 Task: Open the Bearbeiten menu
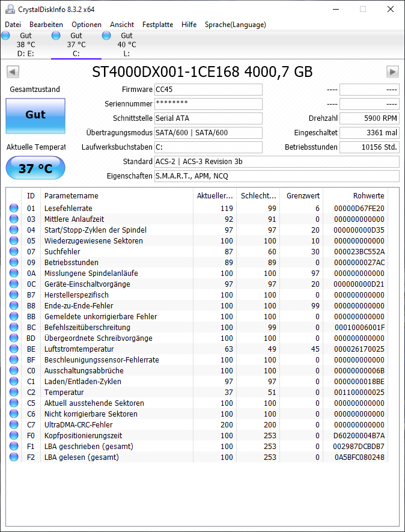click(x=46, y=25)
